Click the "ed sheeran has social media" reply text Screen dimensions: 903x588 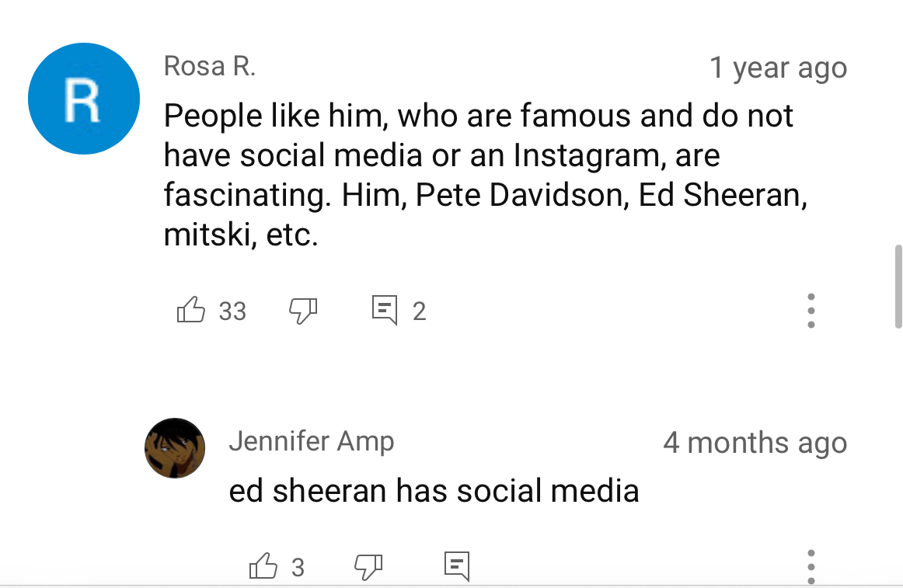click(x=434, y=491)
